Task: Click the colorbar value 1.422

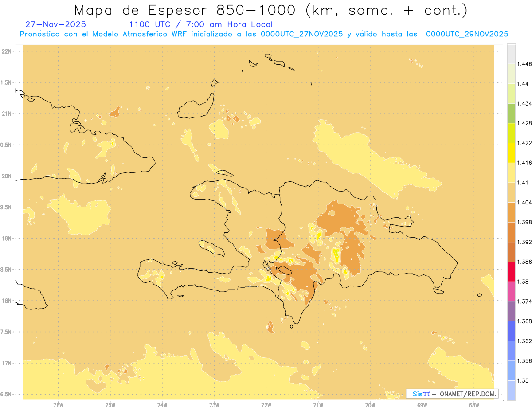Action: click(x=525, y=143)
